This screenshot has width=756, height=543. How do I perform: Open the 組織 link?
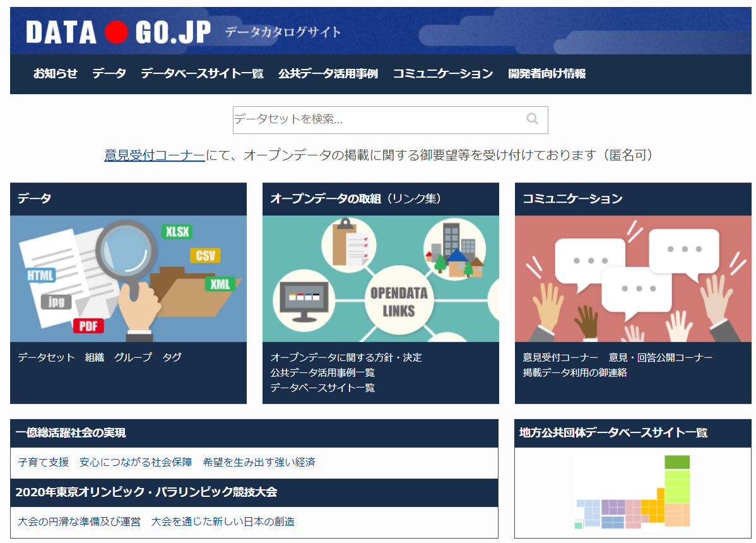click(x=95, y=357)
